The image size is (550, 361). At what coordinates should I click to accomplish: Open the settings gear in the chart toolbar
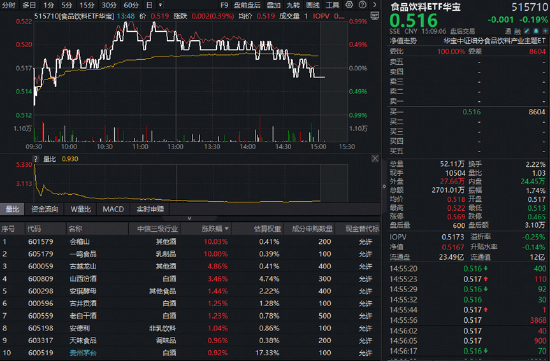point(349,5)
